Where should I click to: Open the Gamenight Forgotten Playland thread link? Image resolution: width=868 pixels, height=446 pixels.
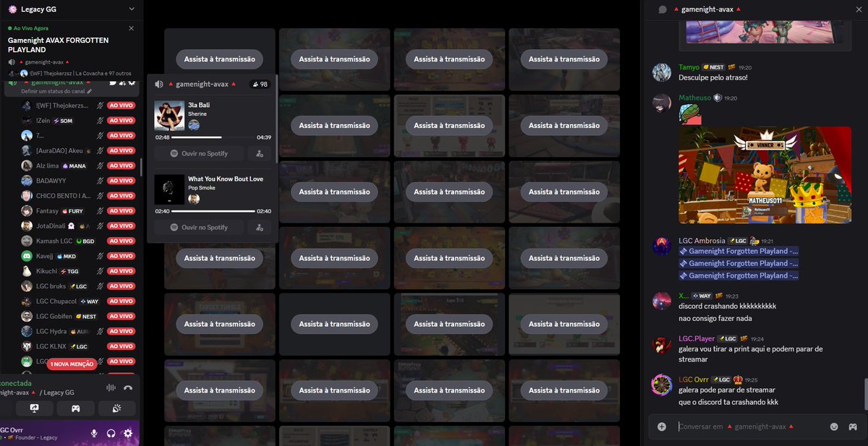[738, 251]
